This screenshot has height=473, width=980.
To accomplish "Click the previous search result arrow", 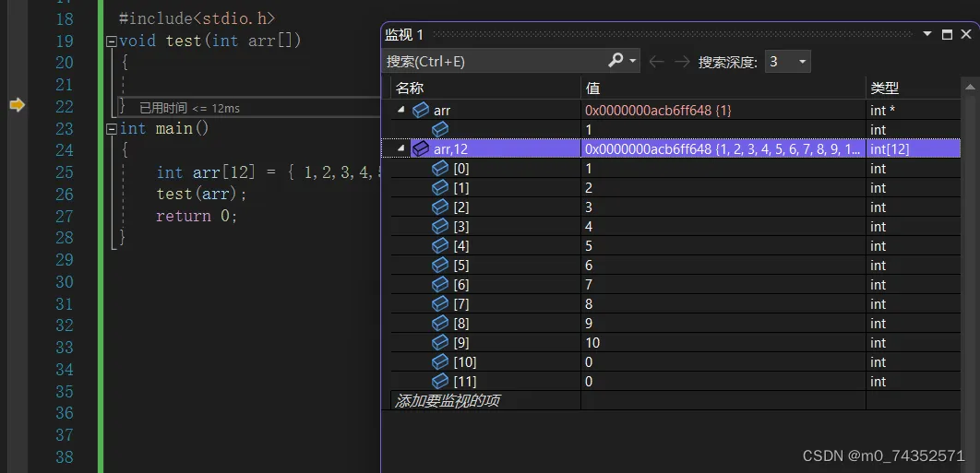I will [x=655, y=61].
